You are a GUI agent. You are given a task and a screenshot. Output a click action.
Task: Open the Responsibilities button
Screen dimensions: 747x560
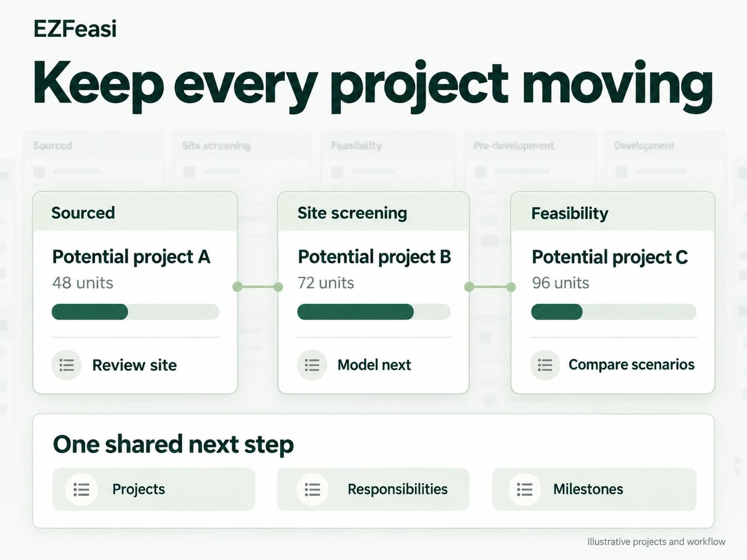tap(373, 489)
